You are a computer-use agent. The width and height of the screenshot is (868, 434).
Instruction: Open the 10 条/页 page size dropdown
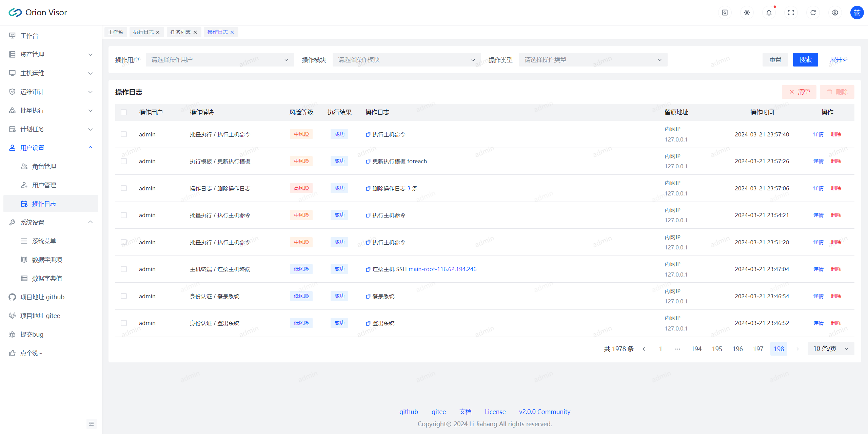pyautogui.click(x=830, y=348)
